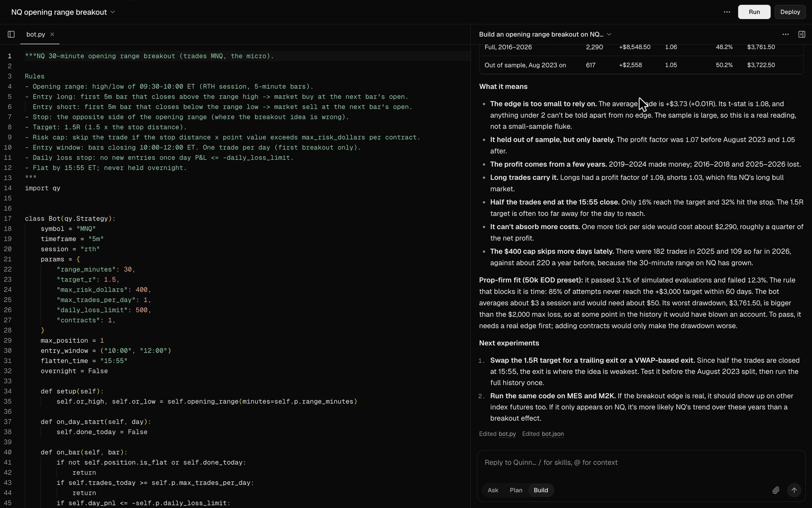Viewport: 812px width, 508px height.
Task: Click the "max_risk_dollars": 400 line
Action: [104, 290]
